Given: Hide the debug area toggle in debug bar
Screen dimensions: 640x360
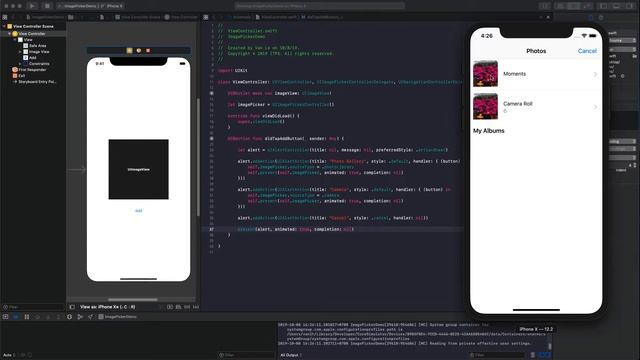Looking at the screenshot, I should [5, 317].
